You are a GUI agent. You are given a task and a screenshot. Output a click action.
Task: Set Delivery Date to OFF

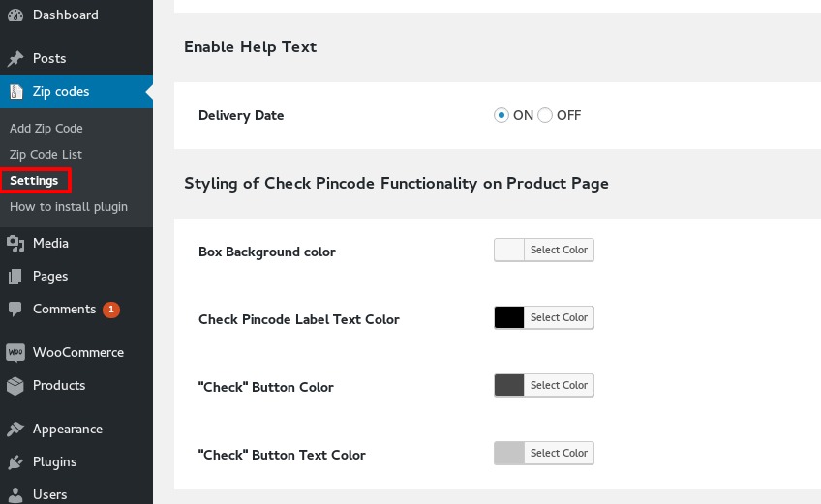pos(545,115)
